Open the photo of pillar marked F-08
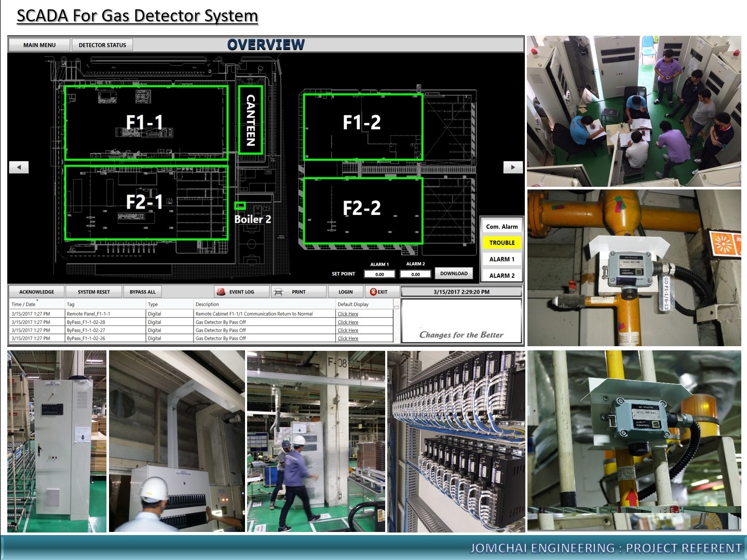The width and height of the screenshot is (747, 560). click(316, 441)
